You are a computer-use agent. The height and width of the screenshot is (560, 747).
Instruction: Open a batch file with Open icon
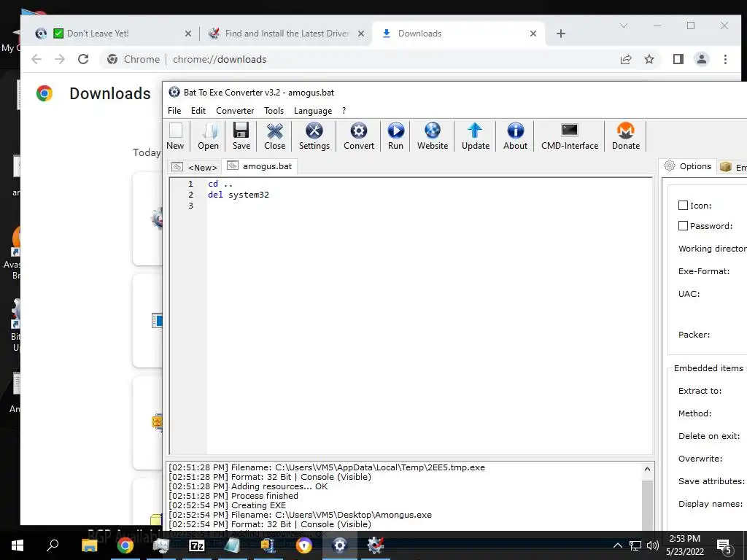point(208,136)
